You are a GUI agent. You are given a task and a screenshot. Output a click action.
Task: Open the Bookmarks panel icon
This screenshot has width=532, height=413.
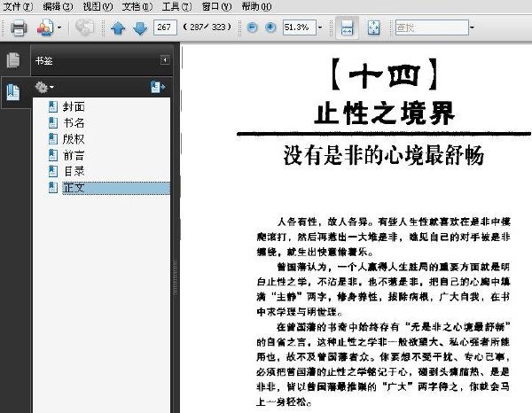click(x=13, y=92)
